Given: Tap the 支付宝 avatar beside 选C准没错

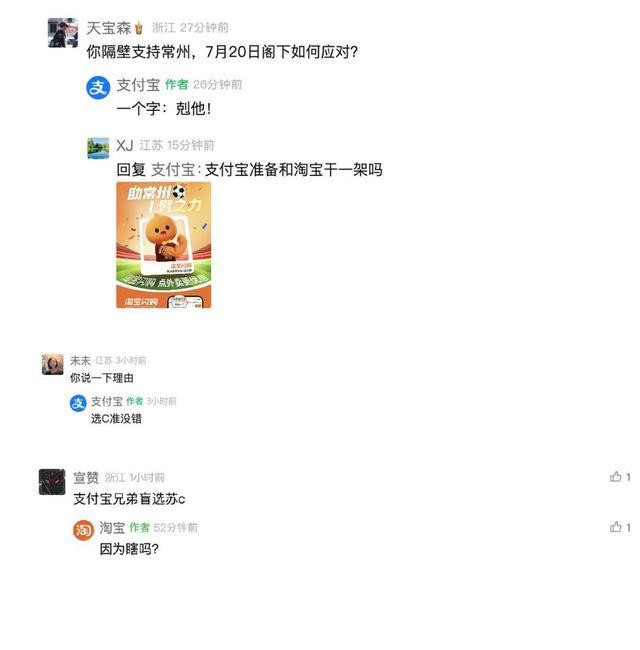Looking at the screenshot, I should pyautogui.click(x=78, y=403).
